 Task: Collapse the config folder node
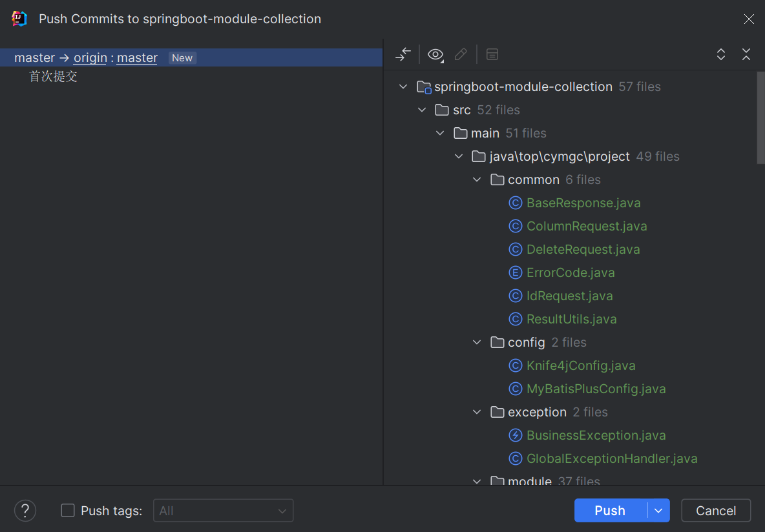[x=477, y=342]
